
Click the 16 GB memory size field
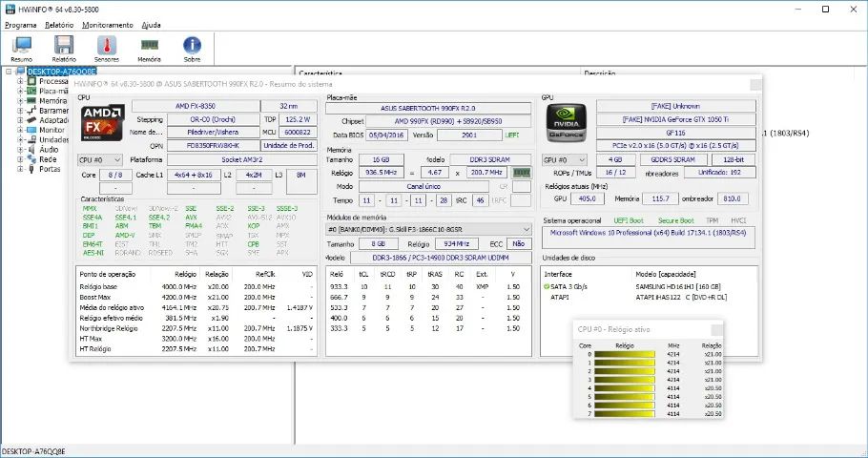pos(381,160)
